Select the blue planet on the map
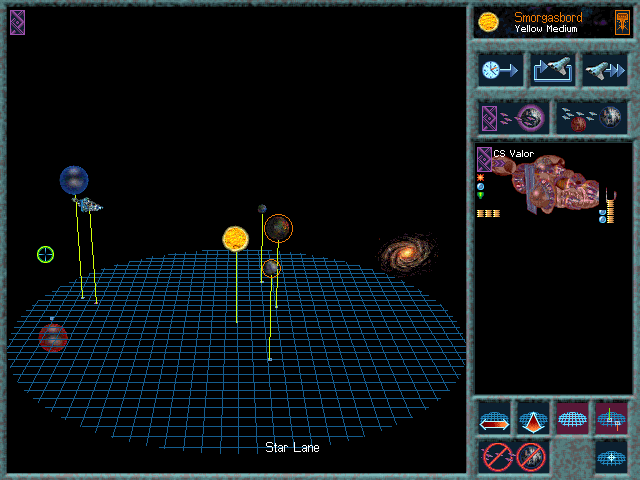640x480 pixels. (74, 180)
